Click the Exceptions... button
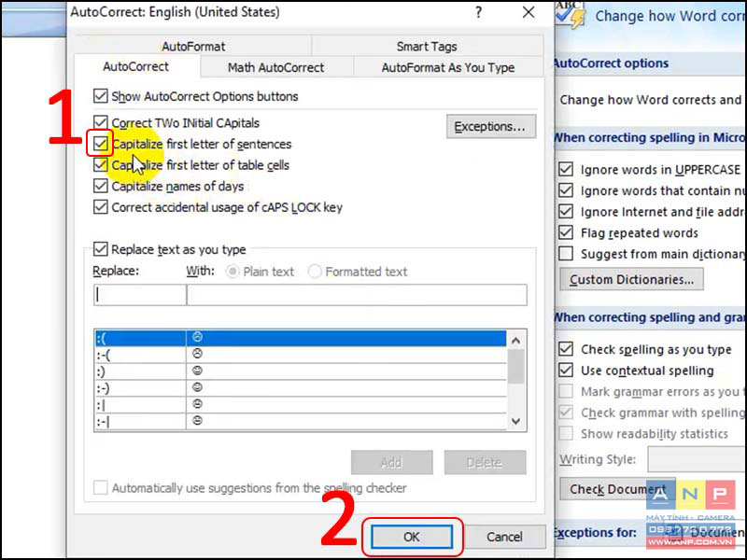The image size is (747, 560). tap(491, 127)
